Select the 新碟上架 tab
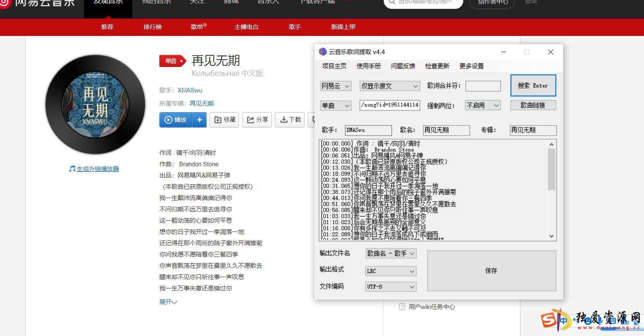The image size is (644, 336). tap(343, 27)
